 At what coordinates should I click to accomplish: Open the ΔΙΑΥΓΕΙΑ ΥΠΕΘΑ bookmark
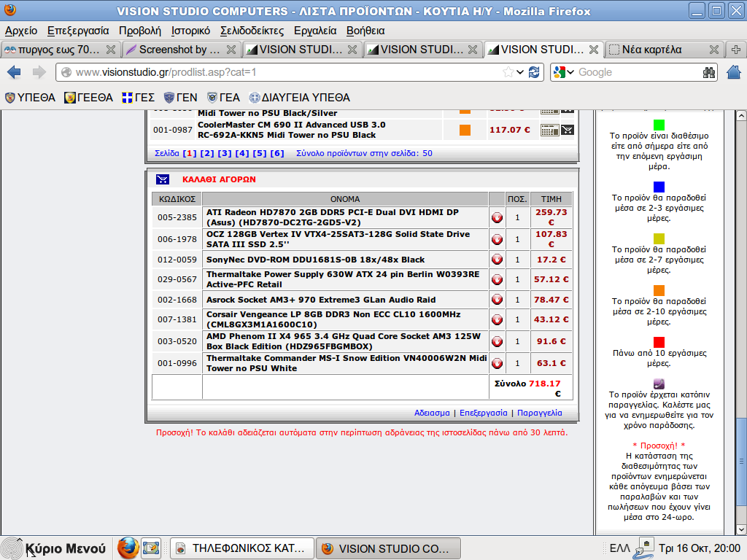pyautogui.click(x=300, y=98)
